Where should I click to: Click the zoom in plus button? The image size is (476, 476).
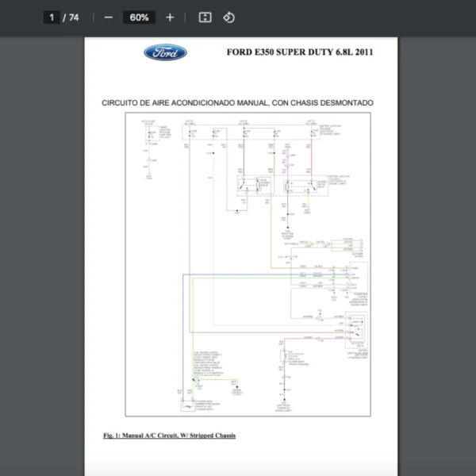point(170,17)
